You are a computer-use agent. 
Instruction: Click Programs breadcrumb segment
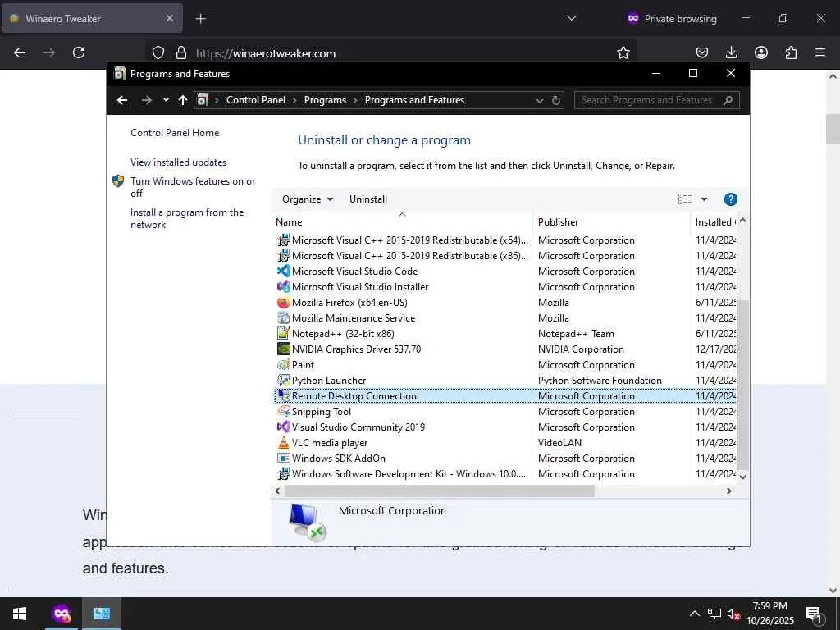click(325, 100)
